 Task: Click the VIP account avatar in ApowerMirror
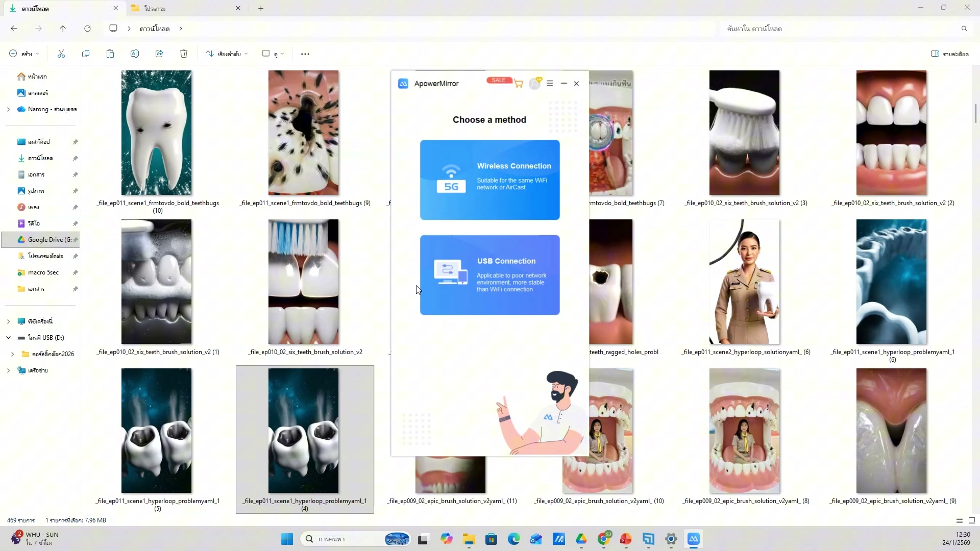[535, 83]
